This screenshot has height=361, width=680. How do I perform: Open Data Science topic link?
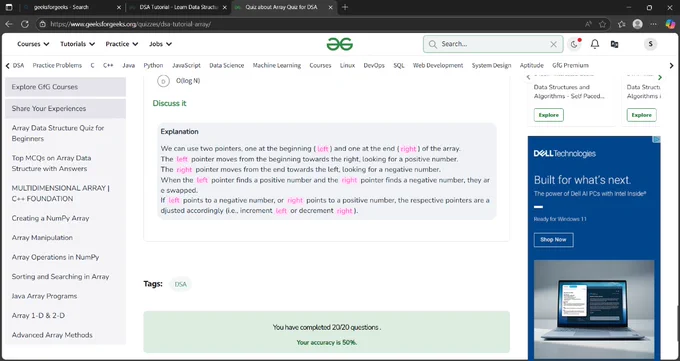pos(226,66)
